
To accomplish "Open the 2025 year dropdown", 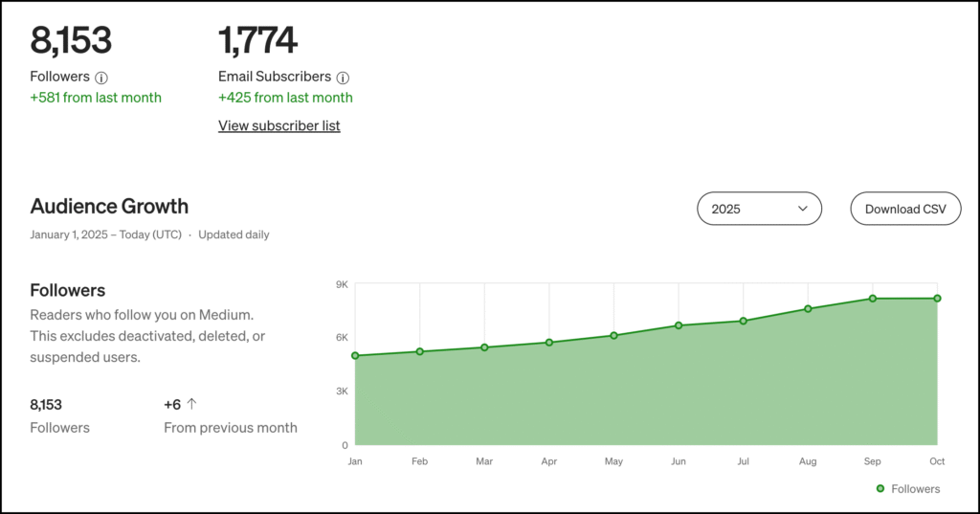I will [759, 209].
